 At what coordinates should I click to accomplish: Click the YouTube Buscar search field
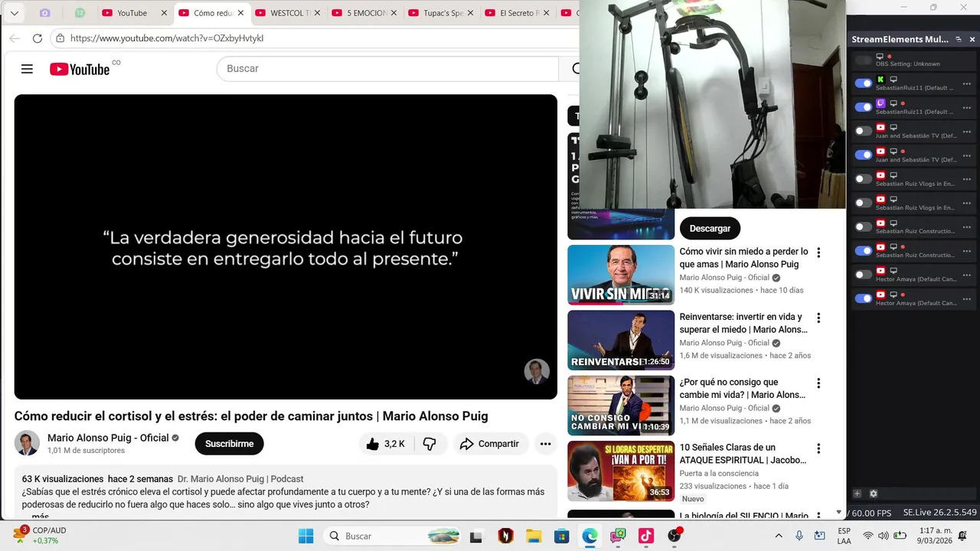(x=388, y=69)
